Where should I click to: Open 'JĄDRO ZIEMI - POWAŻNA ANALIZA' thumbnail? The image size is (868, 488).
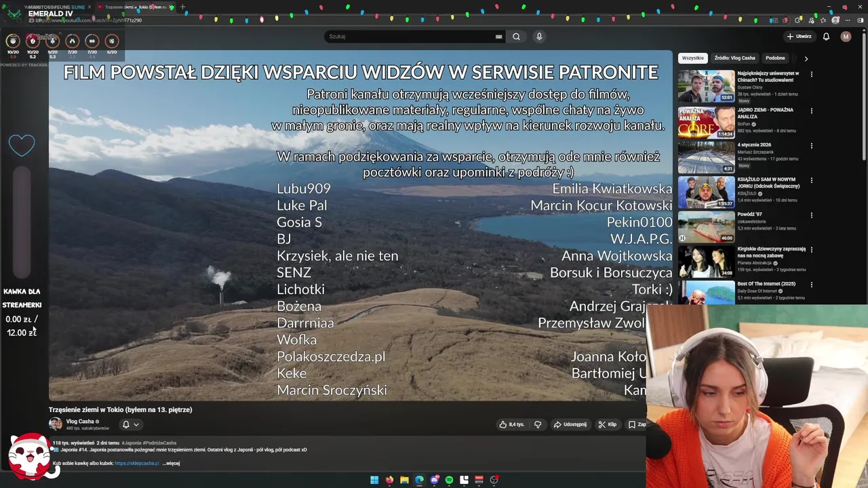coord(706,123)
